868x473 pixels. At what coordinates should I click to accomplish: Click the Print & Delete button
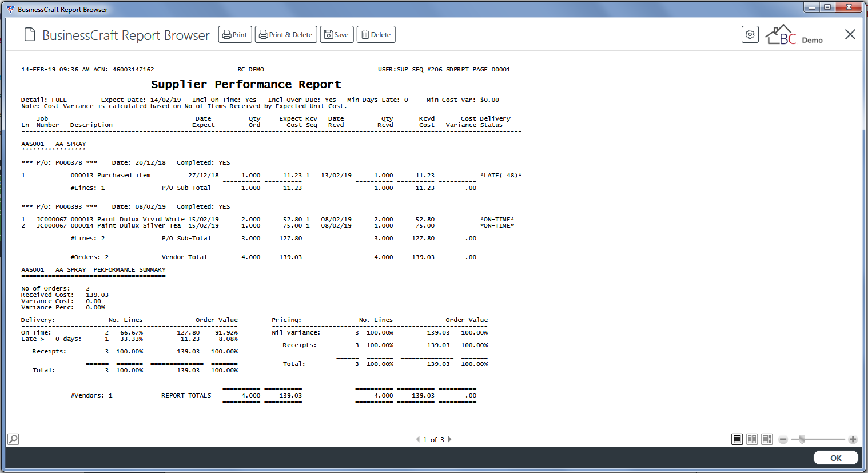point(286,35)
